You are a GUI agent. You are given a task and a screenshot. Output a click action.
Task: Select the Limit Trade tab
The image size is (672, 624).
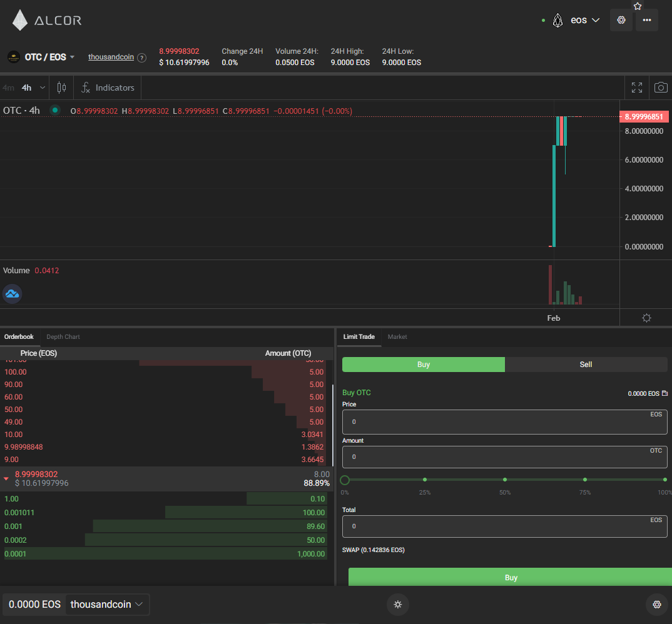click(359, 336)
